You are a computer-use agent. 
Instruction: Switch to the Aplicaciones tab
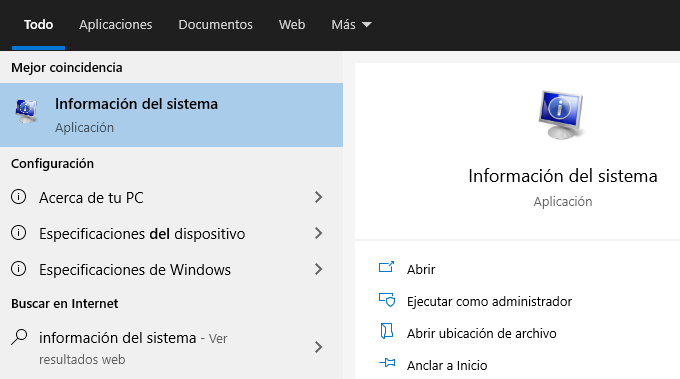coord(115,25)
